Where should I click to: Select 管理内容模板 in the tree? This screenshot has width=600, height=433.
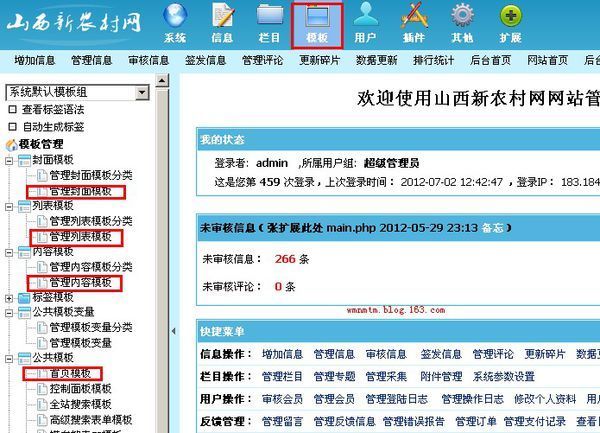pos(81,283)
